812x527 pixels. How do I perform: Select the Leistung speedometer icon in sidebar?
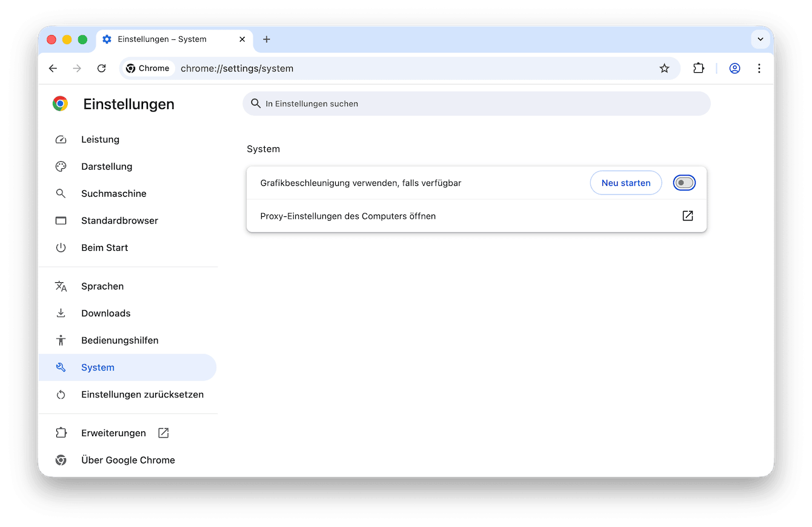(61, 139)
